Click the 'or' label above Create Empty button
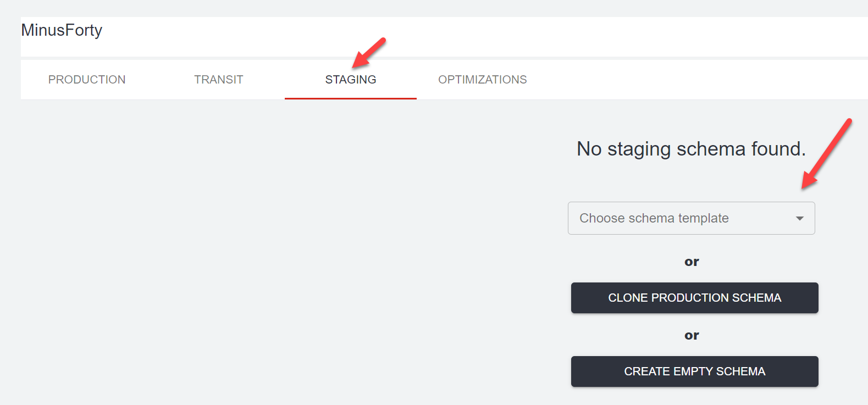 (x=692, y=335)
